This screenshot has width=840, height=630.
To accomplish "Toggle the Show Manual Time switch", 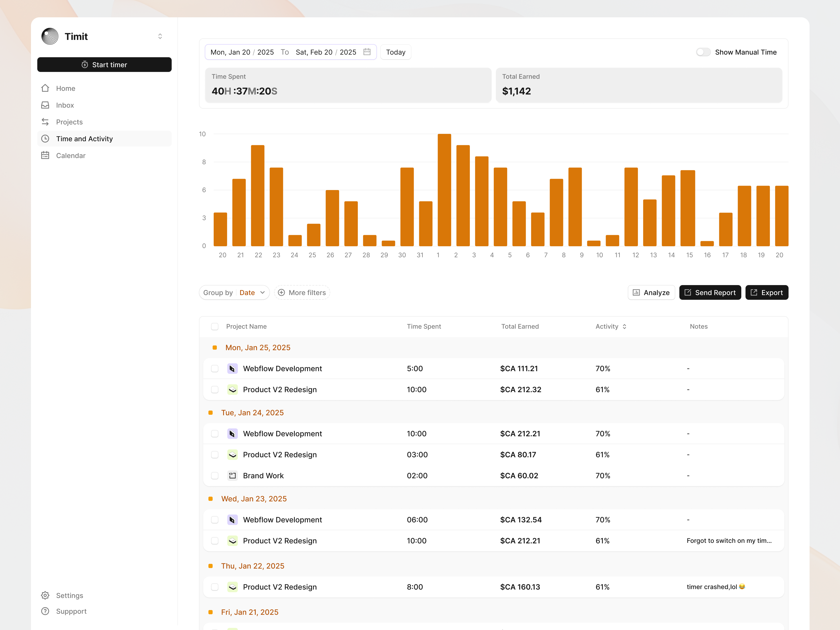I will [x=703, y=52].
